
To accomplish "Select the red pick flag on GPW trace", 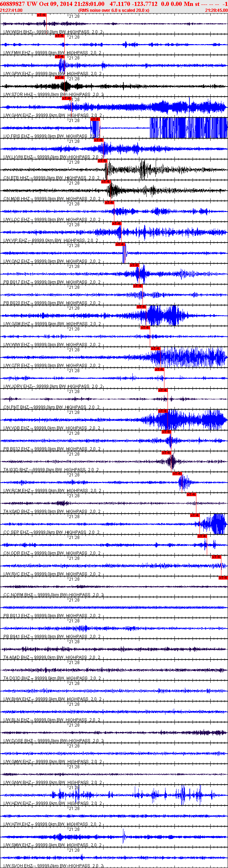I will click(59, 57).
